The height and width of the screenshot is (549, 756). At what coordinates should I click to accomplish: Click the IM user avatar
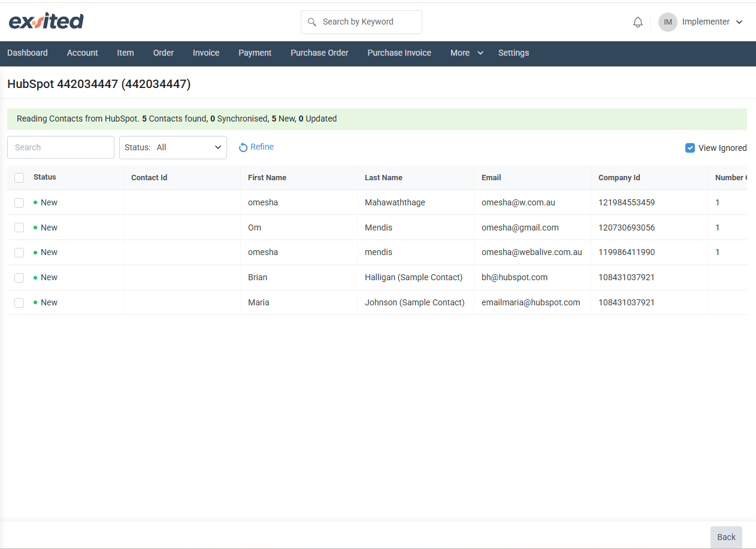pyautogui.click(x=668, y=22)
